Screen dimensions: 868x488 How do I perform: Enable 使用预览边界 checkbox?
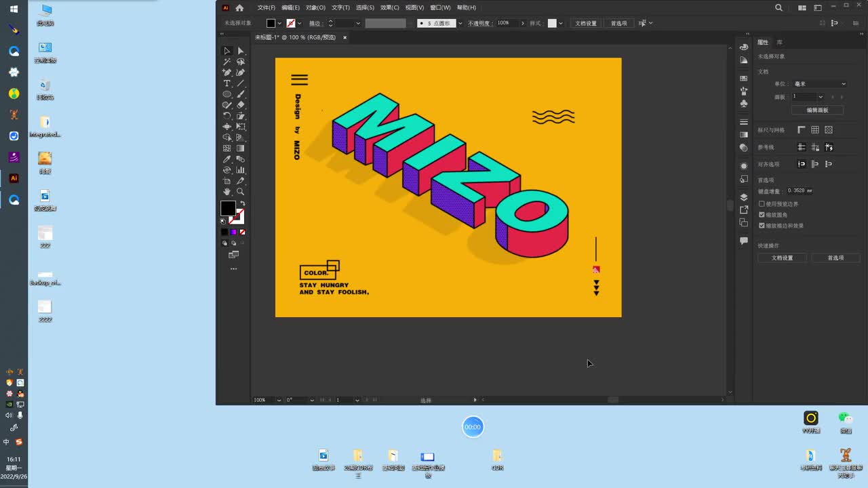click(762, 204)
